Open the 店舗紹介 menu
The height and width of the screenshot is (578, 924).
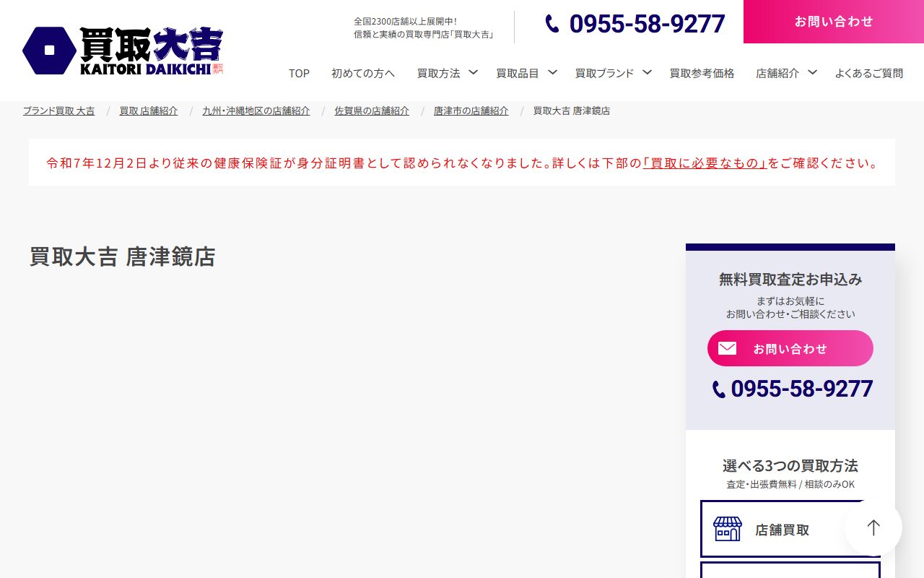coord(777,73)
